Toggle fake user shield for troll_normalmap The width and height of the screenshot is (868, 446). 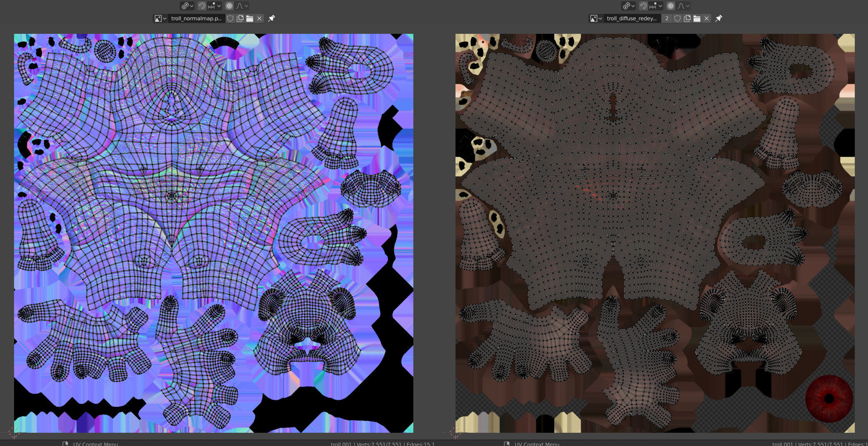point(230,18)
